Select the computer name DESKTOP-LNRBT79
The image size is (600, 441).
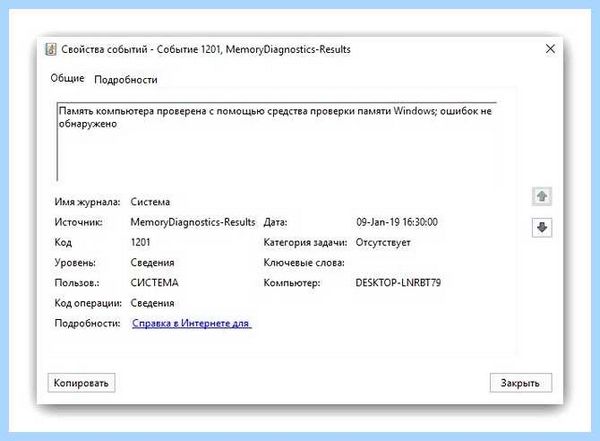click(398, 283)
